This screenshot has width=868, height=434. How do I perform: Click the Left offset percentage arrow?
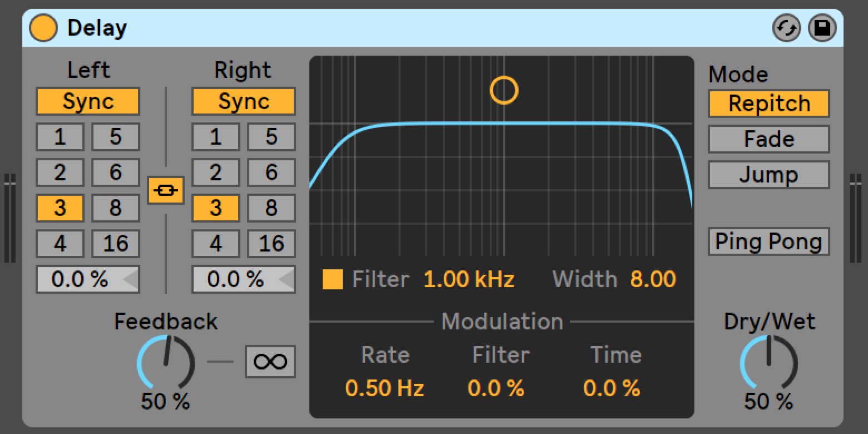[130, 280]
